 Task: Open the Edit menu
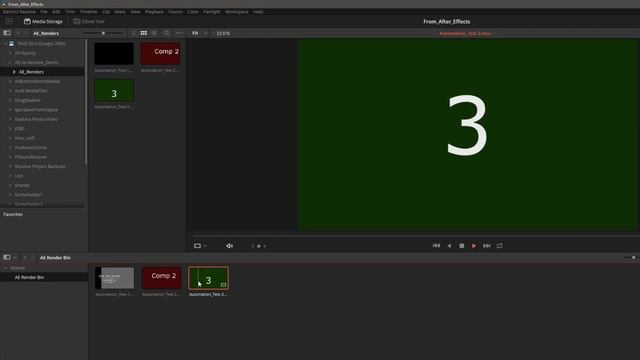coord(56,12)
